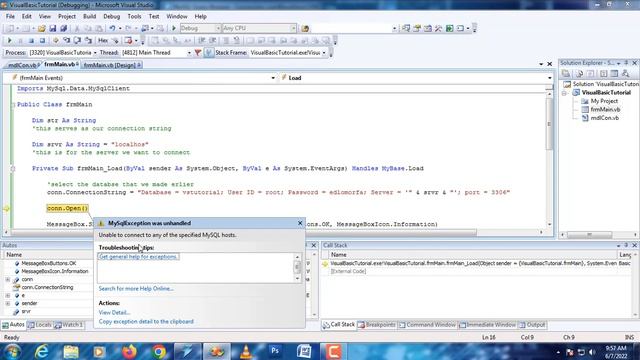Open the Debug menu

(x=111, y=16)
